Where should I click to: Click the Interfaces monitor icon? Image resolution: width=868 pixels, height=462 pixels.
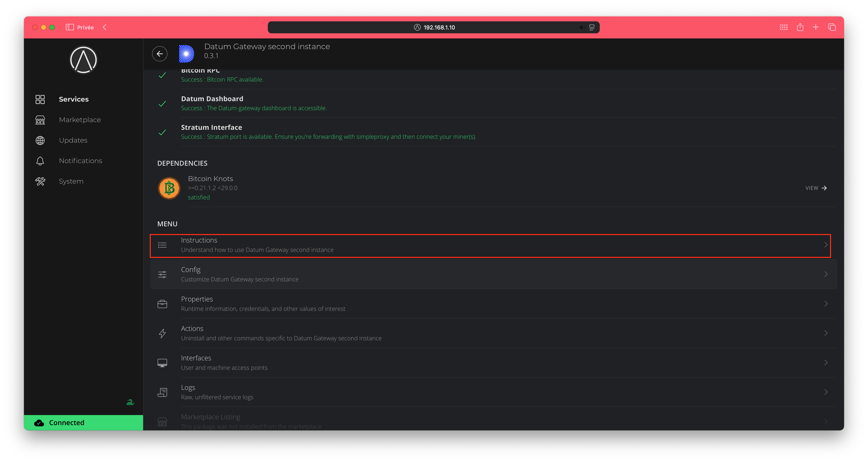tap(162, 363)
